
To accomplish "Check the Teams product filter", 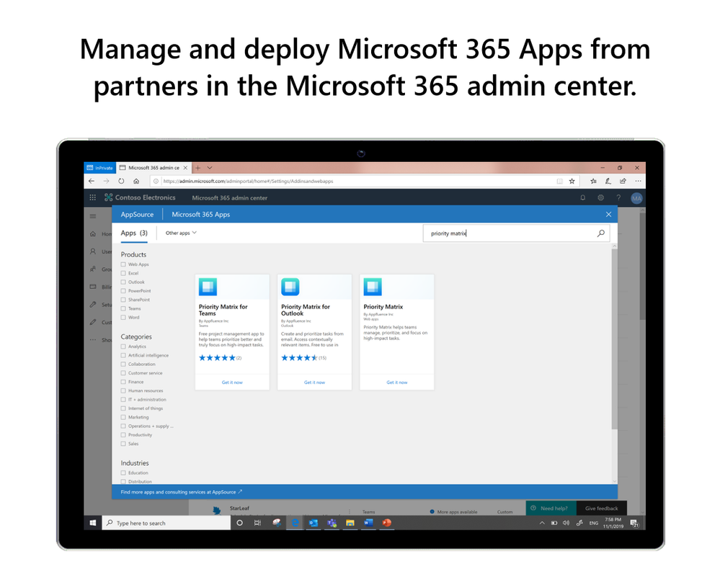I will (123, 308).
